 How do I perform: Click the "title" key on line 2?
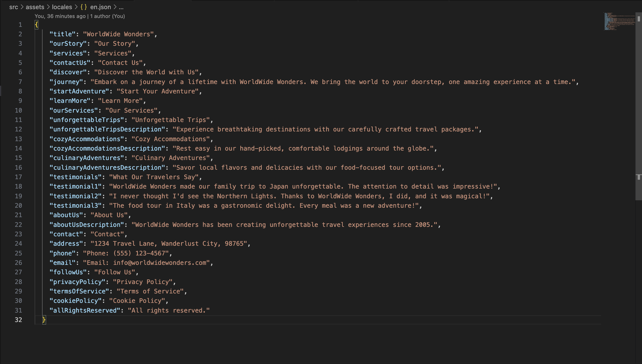[x=62, y=34]
